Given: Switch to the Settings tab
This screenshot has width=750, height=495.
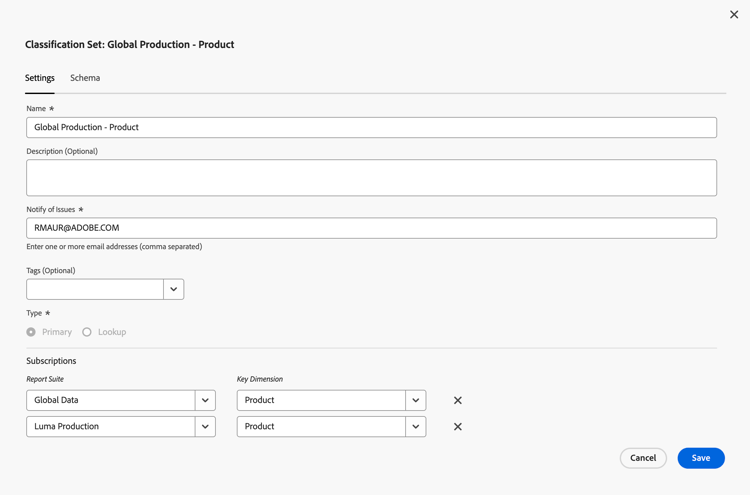Looking at the screenshot, I should [40, 78].
